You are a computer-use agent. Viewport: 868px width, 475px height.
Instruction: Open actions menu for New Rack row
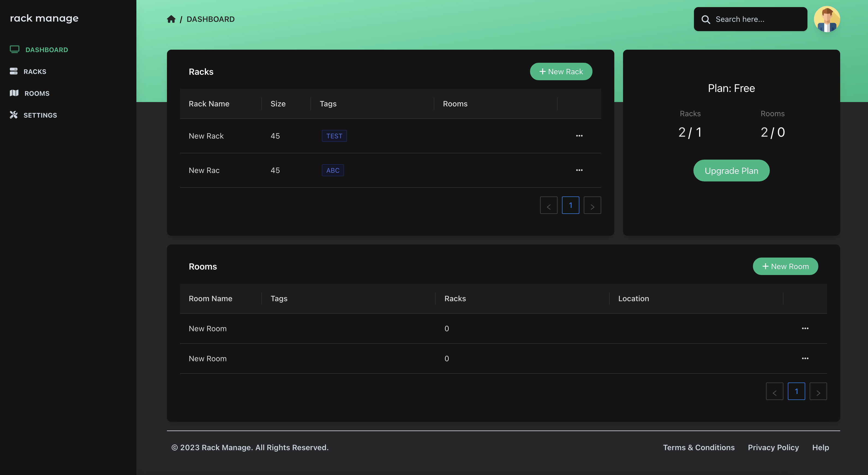click(579, 136)
